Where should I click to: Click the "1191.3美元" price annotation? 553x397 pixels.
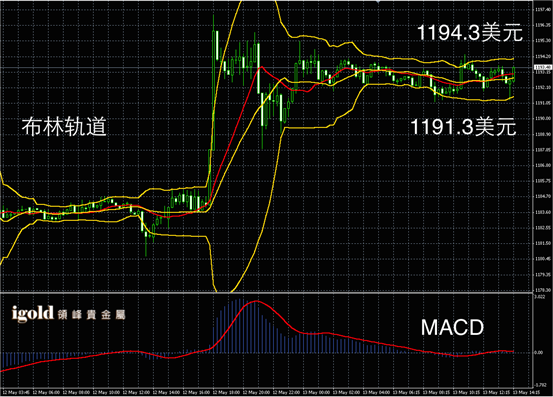pos(463,127)
